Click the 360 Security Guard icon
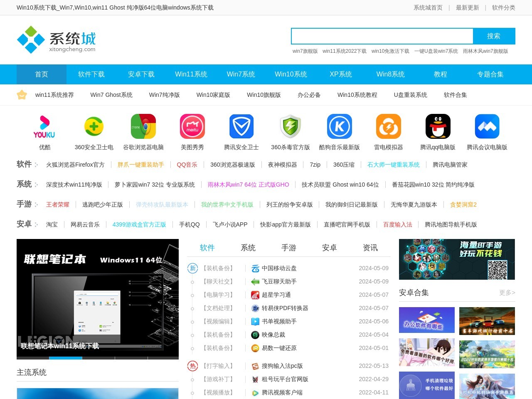 click(x=94, y=126)
